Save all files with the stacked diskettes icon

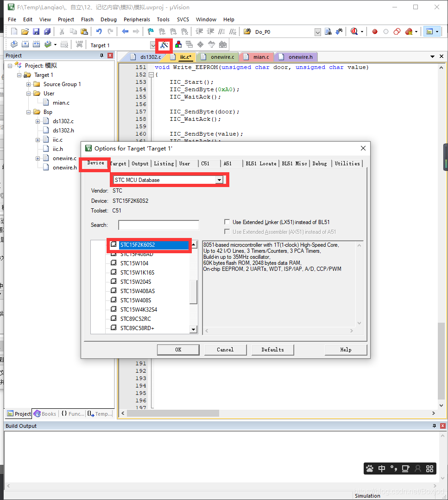[47, 31]
